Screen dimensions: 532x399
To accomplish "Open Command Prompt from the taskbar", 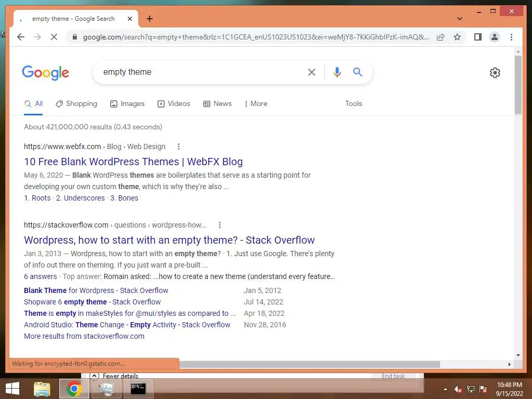I will 138,389.
